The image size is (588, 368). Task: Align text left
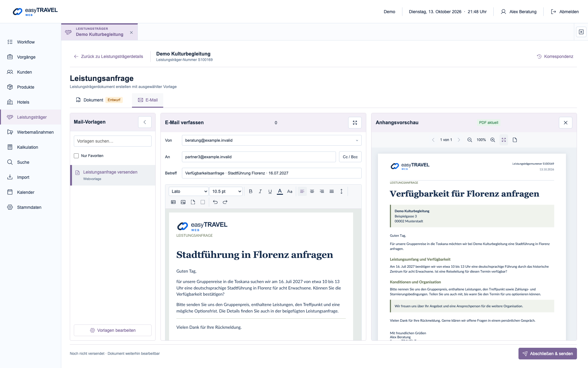[302, 191]
